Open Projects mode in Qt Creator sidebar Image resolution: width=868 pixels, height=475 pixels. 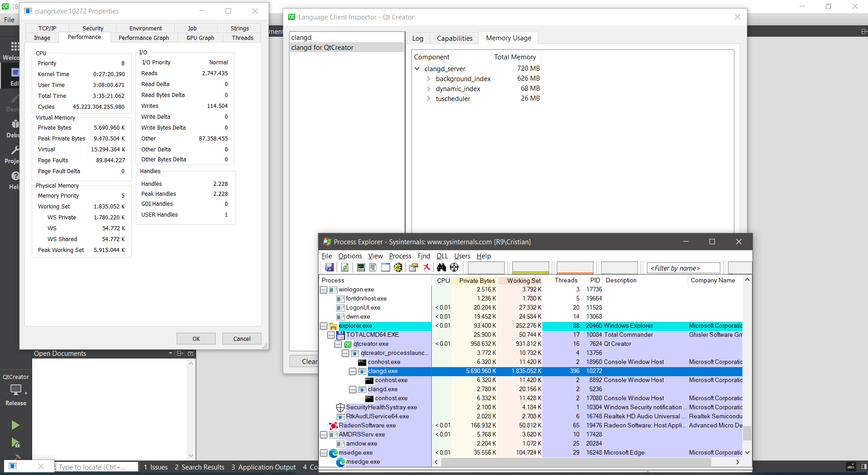pyautogui.click(x=11, y=154)
